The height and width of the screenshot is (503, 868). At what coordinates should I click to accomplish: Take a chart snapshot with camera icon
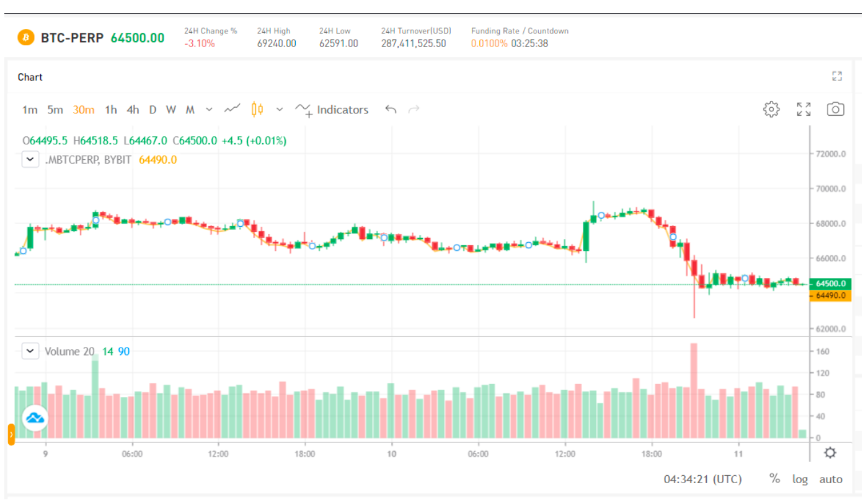(835, 110)
